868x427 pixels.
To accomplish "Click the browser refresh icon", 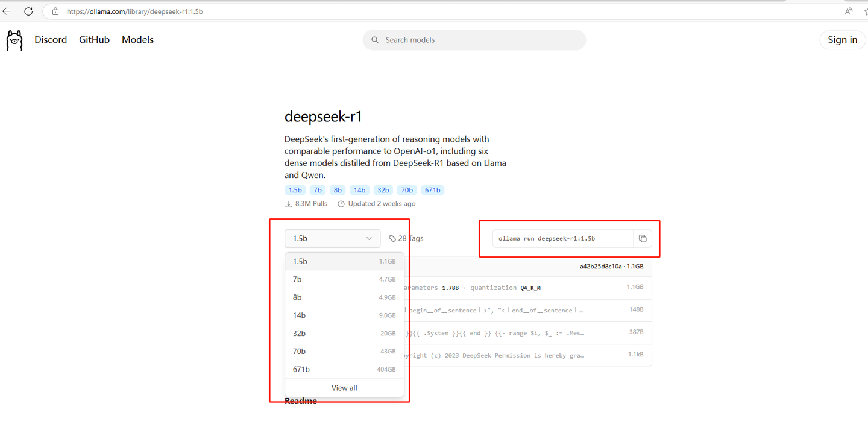I will pyautogui.click(x=28, y=11).
